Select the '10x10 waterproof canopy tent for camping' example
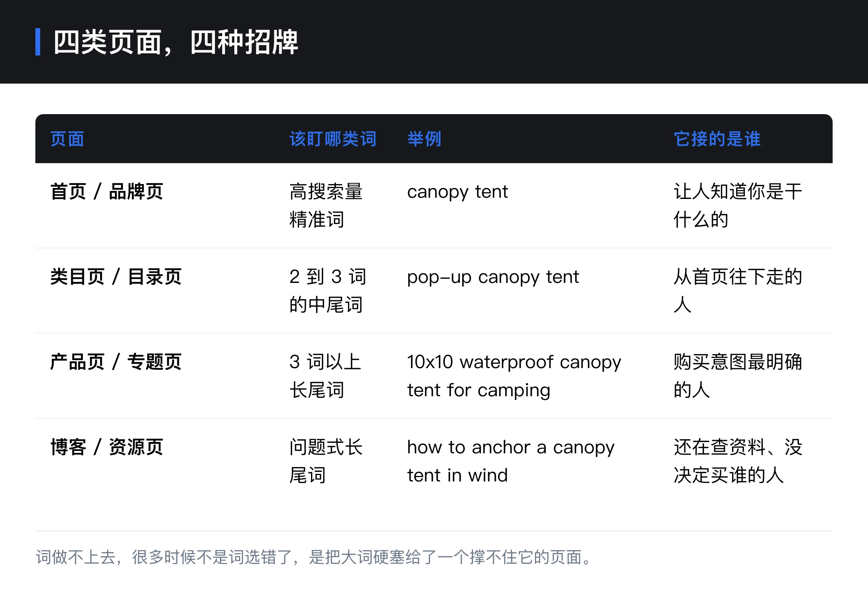Viewport: 868px width, 598px height. tap(514, 376)
